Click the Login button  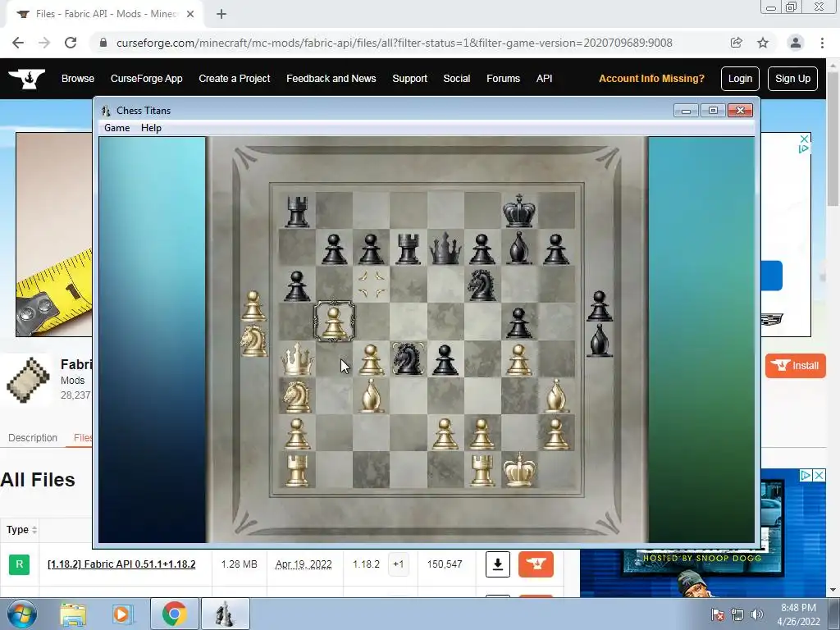(x=740, y=79)
